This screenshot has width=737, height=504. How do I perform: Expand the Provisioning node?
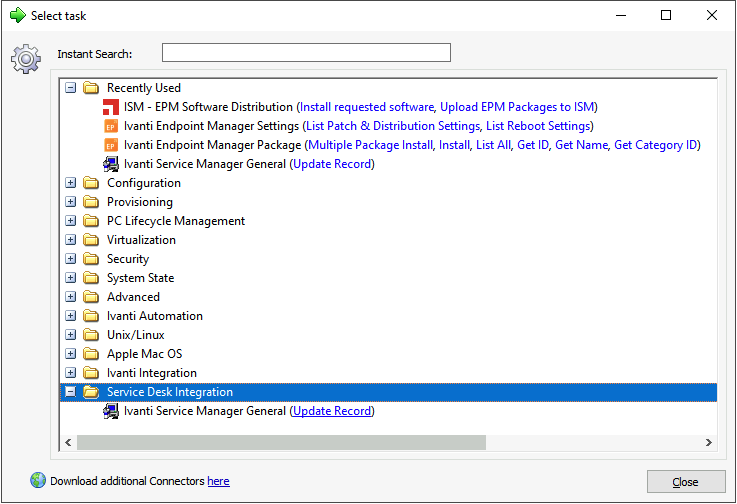[x=71, y=202]
